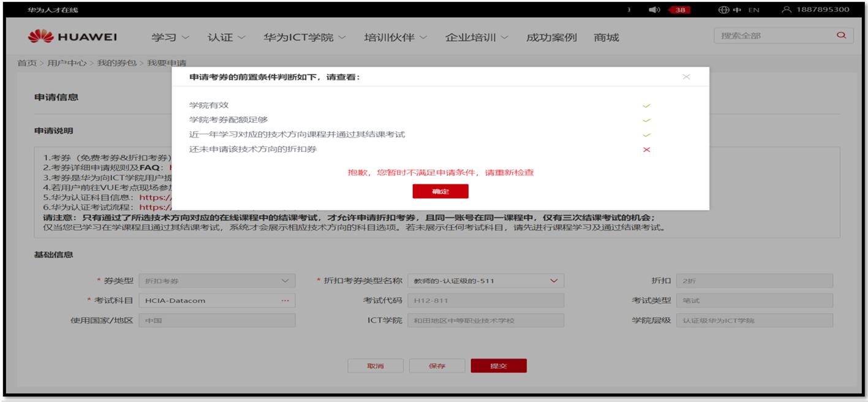Expand the 华为ICT学院 menu
The width and height of the screenshot is (868, 402).
click(x=304, y=37)
